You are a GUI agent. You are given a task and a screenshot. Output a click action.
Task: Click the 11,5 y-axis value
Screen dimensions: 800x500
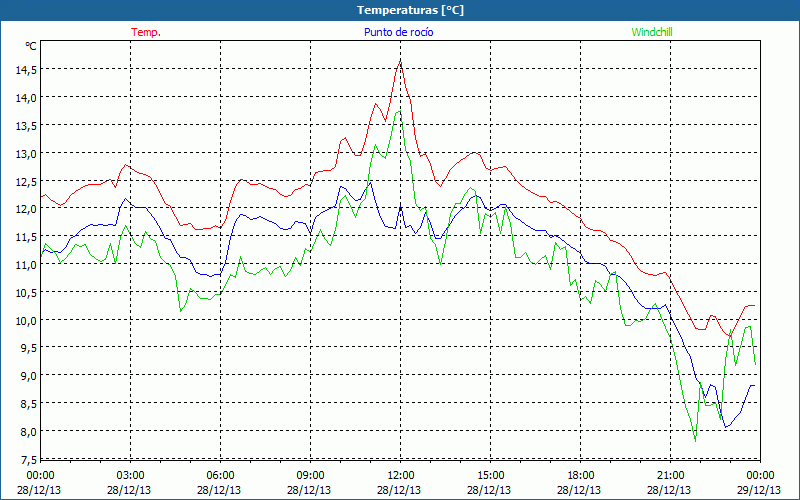(26, 237)
